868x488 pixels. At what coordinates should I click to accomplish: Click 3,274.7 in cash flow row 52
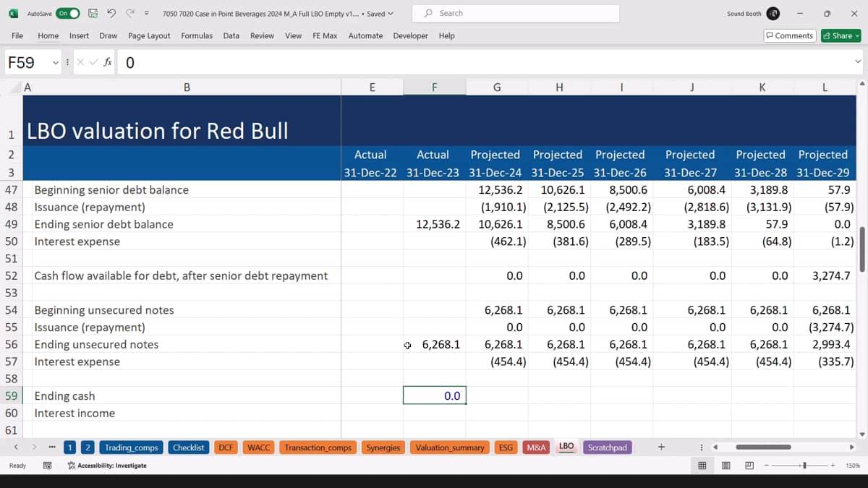coord(824,275)
